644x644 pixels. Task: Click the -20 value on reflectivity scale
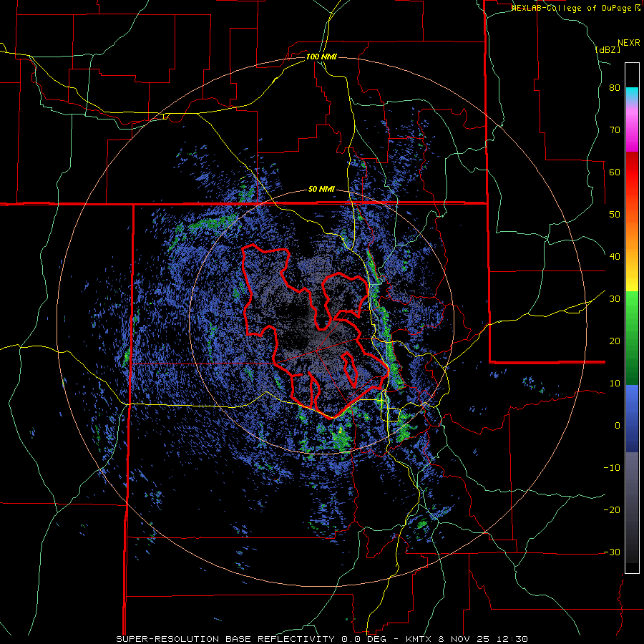(x=612, y=510)
